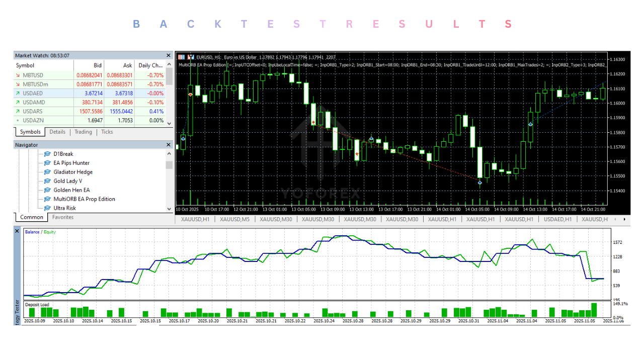
Task: Close the Market Watch panel
Action: coord(169,55)
